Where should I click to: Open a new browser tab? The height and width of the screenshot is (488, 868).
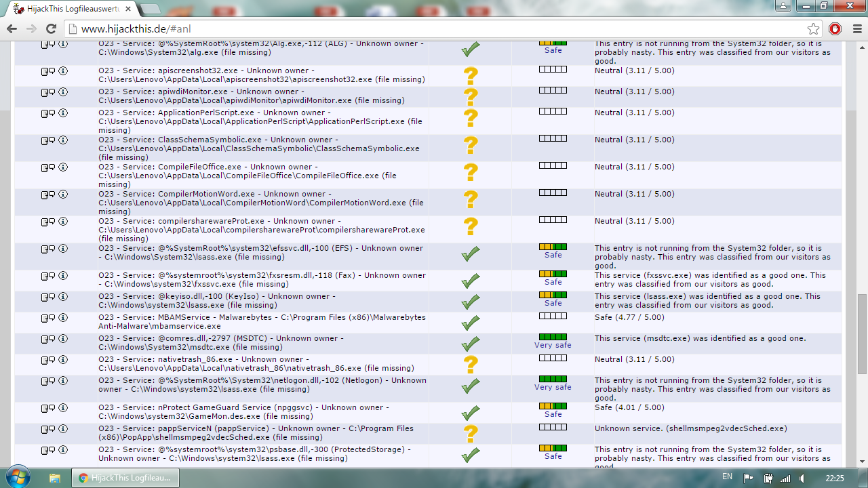(x=150, y=9)
